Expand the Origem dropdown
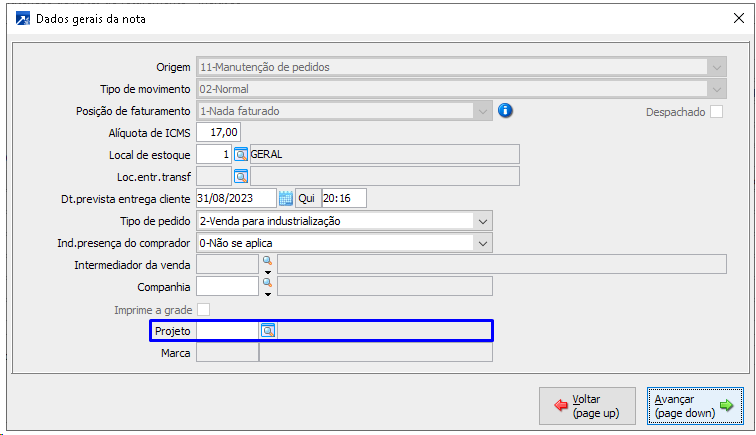 point(716,67)
